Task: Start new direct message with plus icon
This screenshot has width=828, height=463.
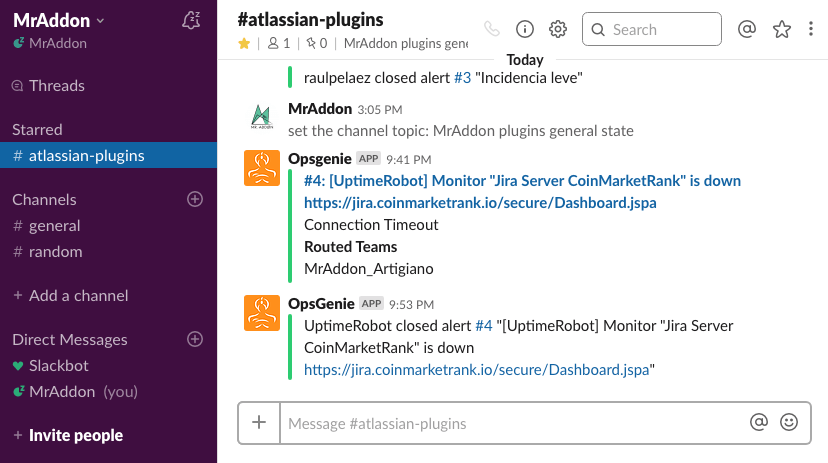Action: [x=195, y=339]
